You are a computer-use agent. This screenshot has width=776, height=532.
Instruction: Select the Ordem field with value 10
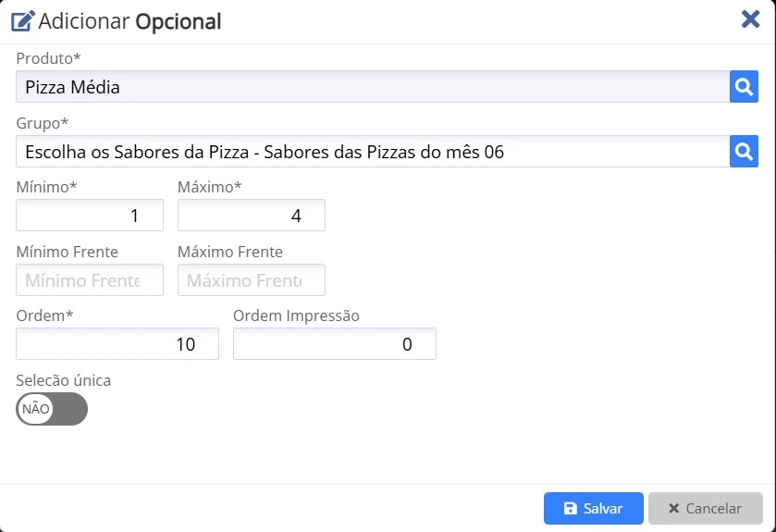(117, 344)
